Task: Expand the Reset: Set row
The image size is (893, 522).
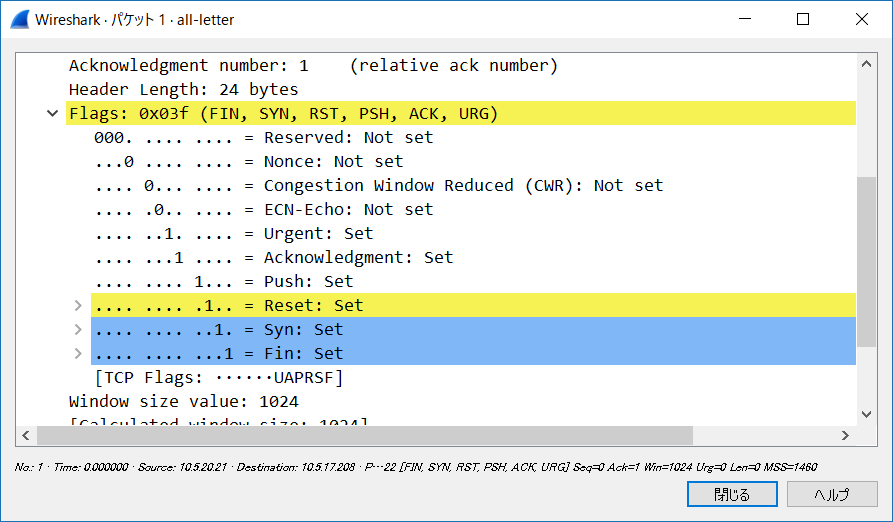Action: click(78, 306)
